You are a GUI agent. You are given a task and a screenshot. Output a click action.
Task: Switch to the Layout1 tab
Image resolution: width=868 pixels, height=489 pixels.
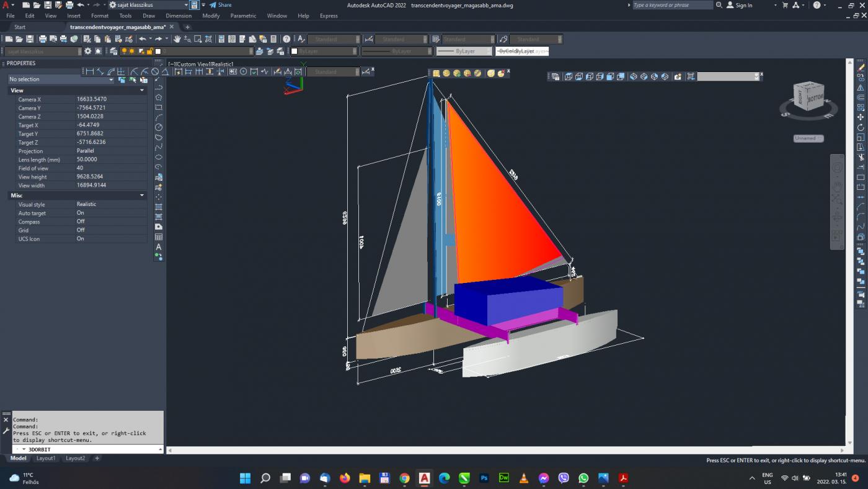pos(45,459)
